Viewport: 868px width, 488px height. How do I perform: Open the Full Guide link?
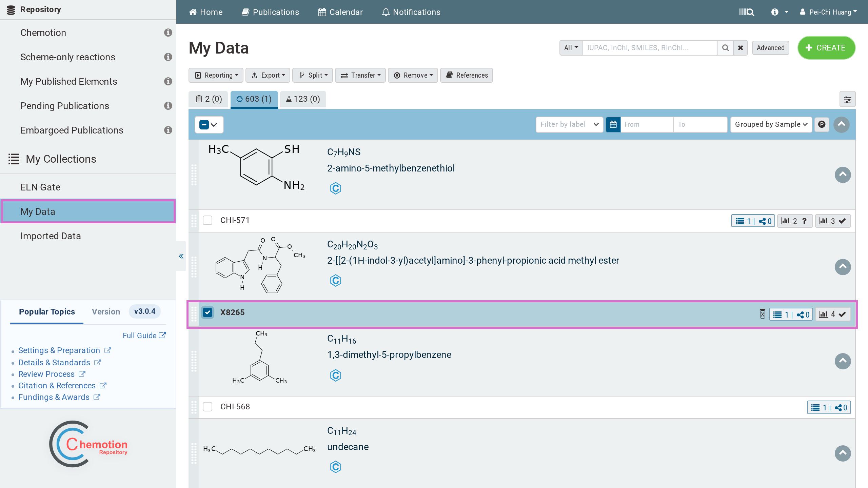144,335
